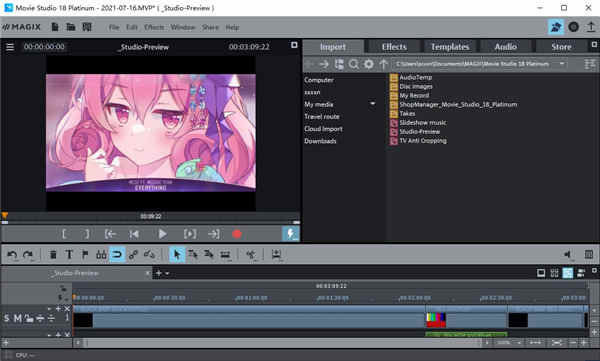Lock track 1 with padlock icon
The height and width of the screenshot is (361, 600).
point(29,318)
